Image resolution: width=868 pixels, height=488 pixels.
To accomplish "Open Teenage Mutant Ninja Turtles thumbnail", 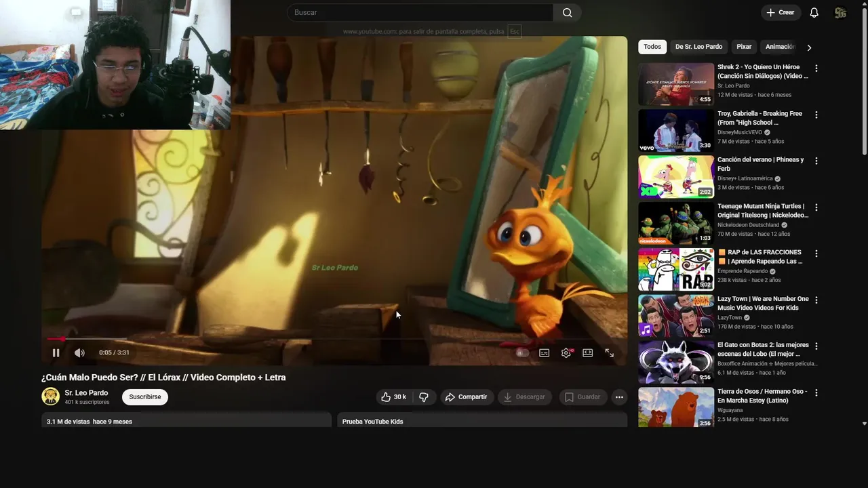I will click(x=676, y=223).
